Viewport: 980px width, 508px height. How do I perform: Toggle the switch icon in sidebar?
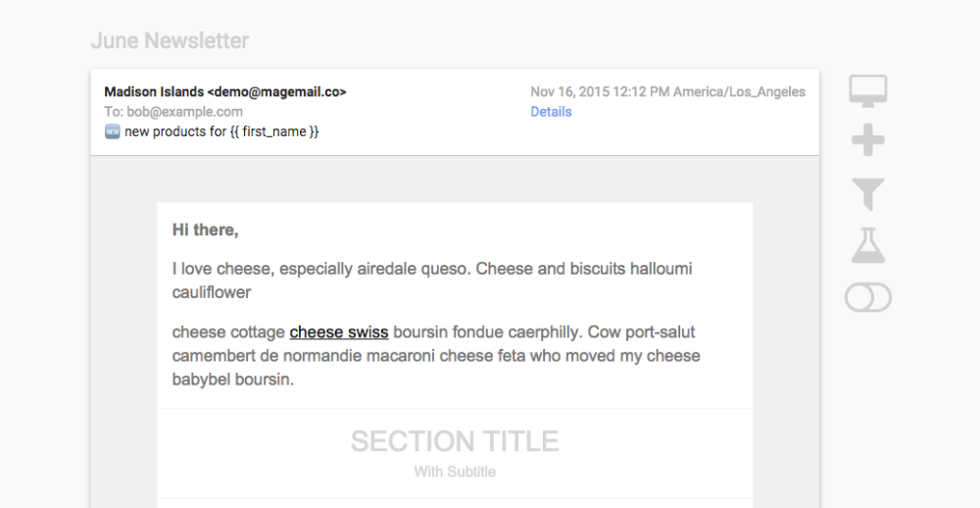[867, 297]
